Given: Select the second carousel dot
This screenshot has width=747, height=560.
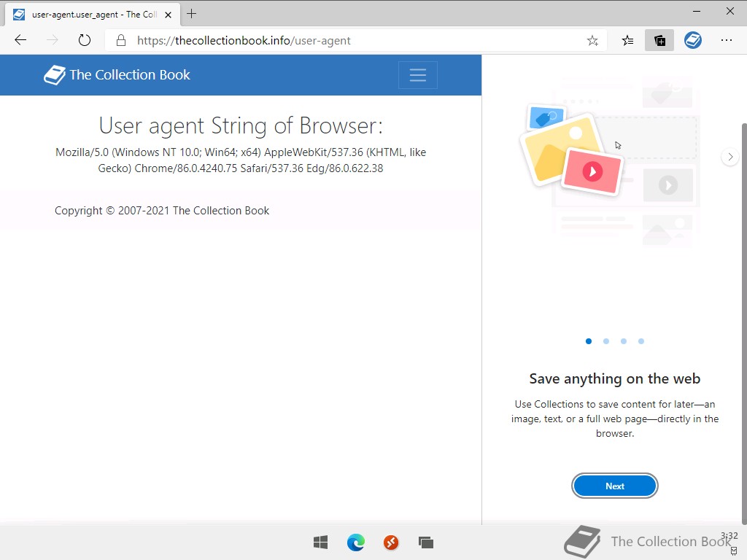Looking at the screenshot, I should pos(606,341).
